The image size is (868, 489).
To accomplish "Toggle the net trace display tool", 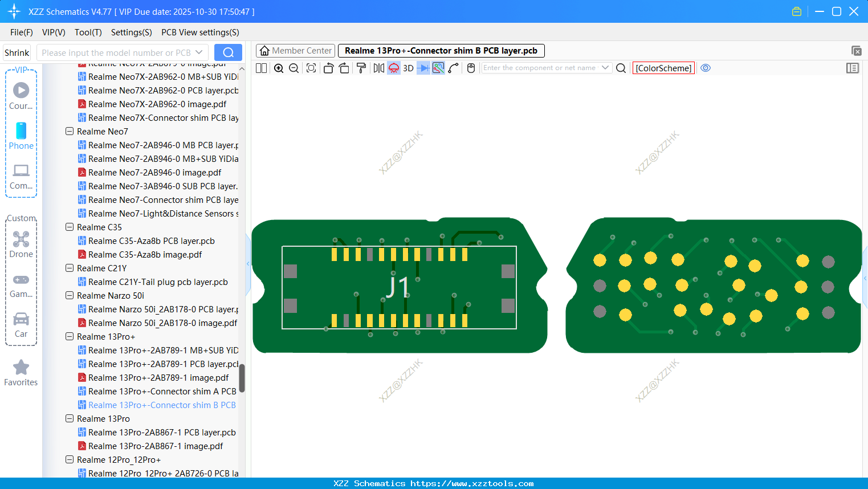I will pyautogui.click(x=438, y=68).
